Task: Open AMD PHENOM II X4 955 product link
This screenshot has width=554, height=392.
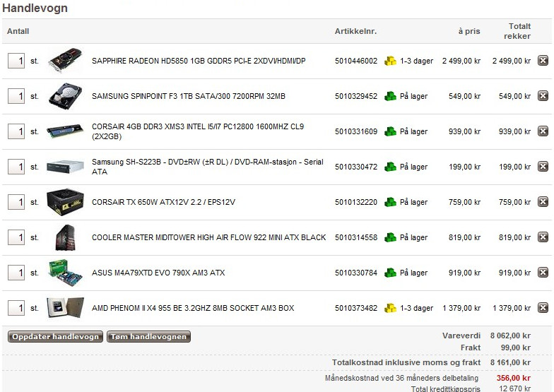Action: click(x=193, y=308)
